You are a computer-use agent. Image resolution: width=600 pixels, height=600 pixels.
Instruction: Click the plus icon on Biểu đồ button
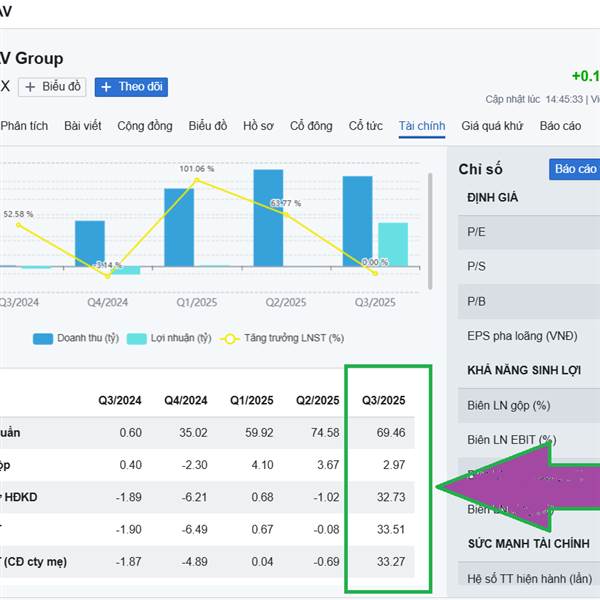point(30,87)
